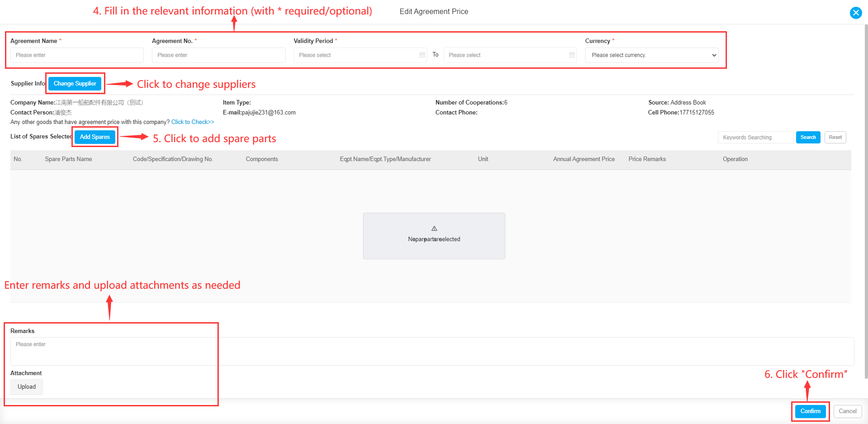868x424 pixels.
Task: Open the Validity Period start date picker
Action: 360,55
